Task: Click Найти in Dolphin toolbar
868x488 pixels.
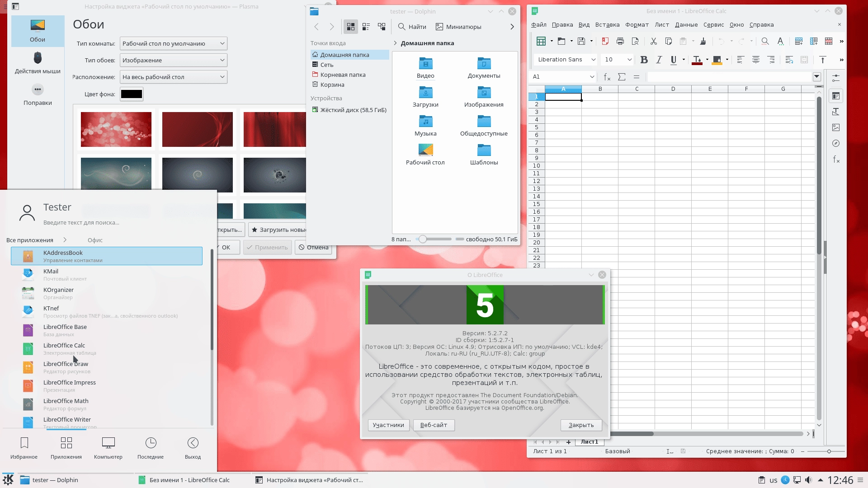Action: click(x=412, y=27)
